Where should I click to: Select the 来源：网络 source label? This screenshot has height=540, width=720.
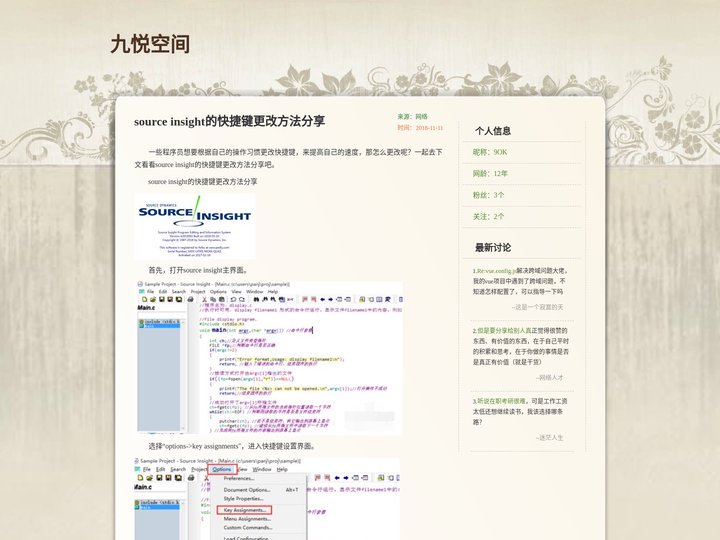tap(412, 117)
